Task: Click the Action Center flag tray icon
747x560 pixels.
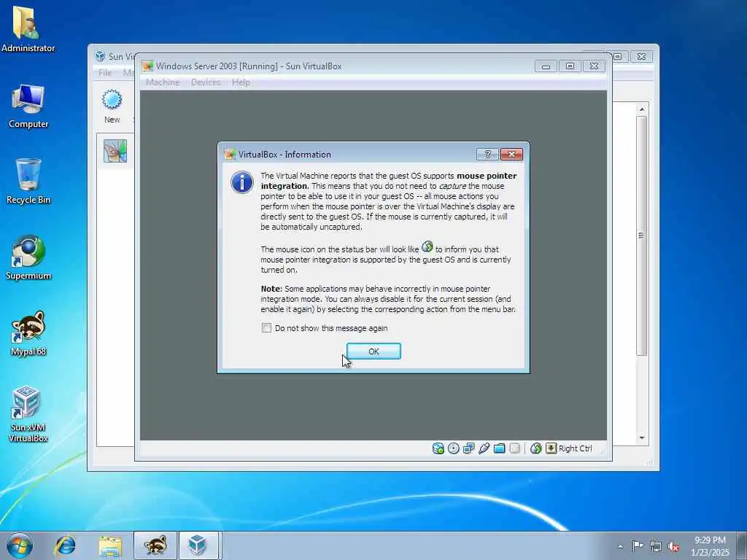Action: pos(638,545)
